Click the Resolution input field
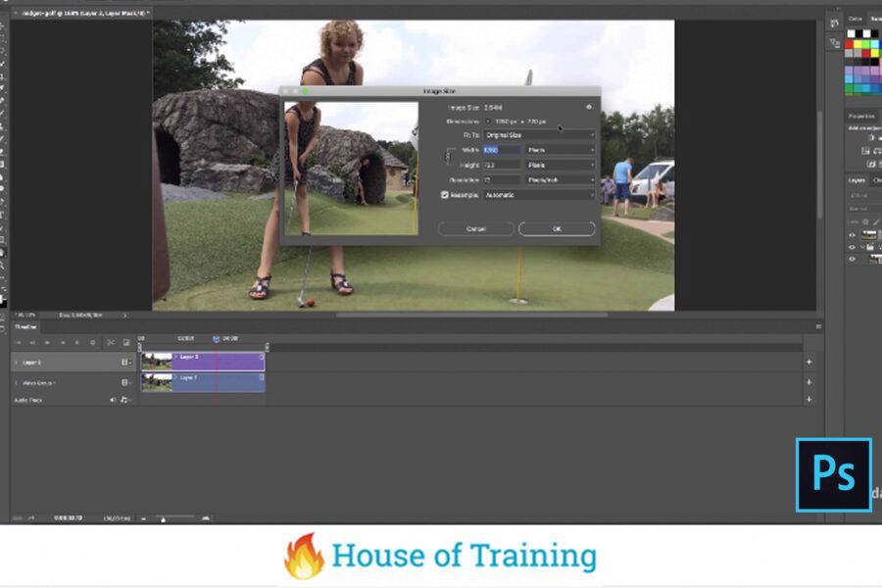The image size is (882, 588). (502, 180)
